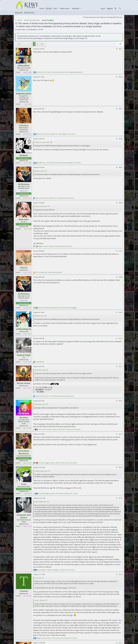Click the icon button right of pagination bar
Viewport: 138px width, 644px height.
120,44
